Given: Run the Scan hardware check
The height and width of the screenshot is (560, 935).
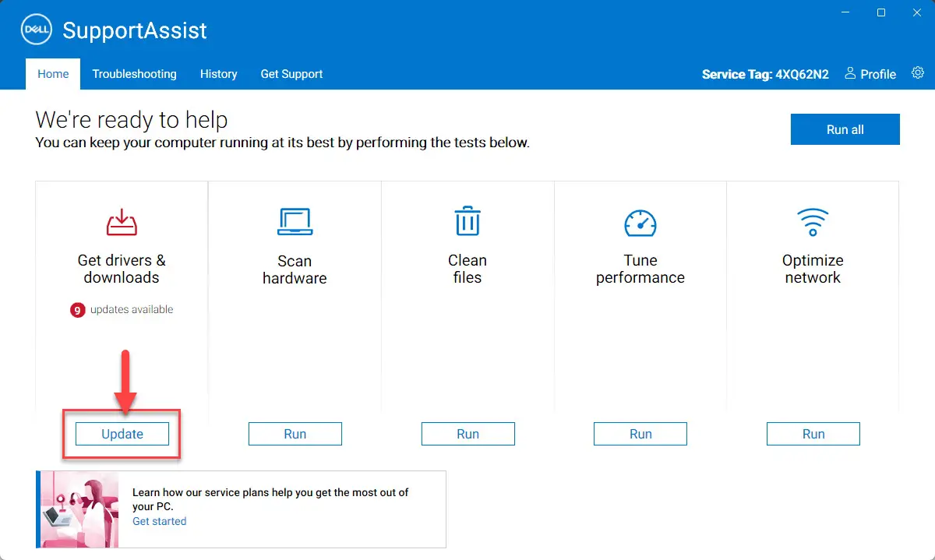Looking at the screenshot, I should (295, 434).
